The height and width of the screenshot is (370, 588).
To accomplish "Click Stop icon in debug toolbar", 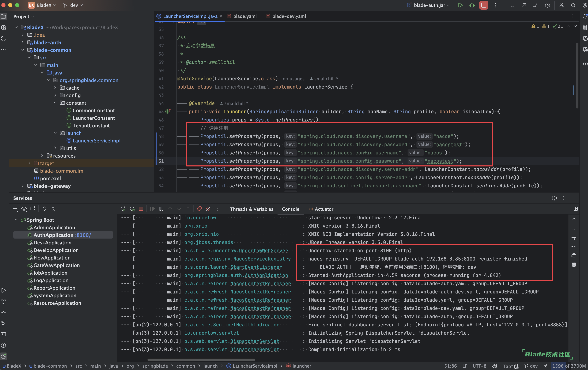I will click(141, 209).
